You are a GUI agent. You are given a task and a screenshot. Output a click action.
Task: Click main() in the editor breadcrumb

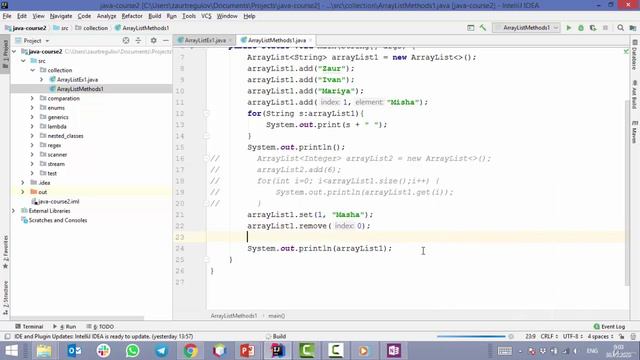tap(276, 316)
